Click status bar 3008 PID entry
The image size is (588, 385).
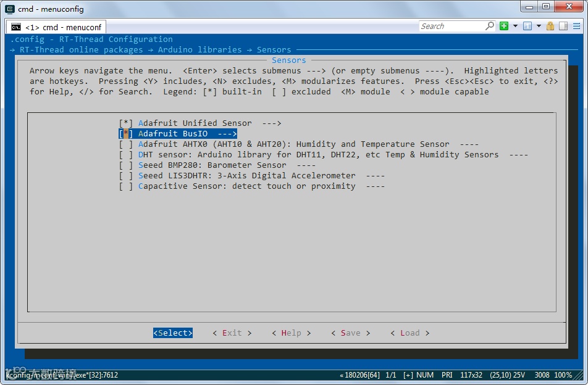coord(542,375)
